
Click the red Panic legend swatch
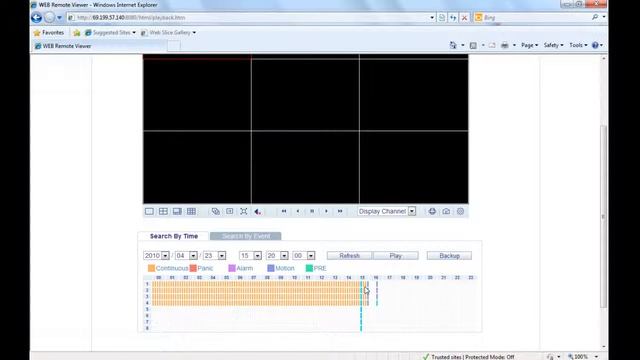pyautogui.click(x=193, y=268)
